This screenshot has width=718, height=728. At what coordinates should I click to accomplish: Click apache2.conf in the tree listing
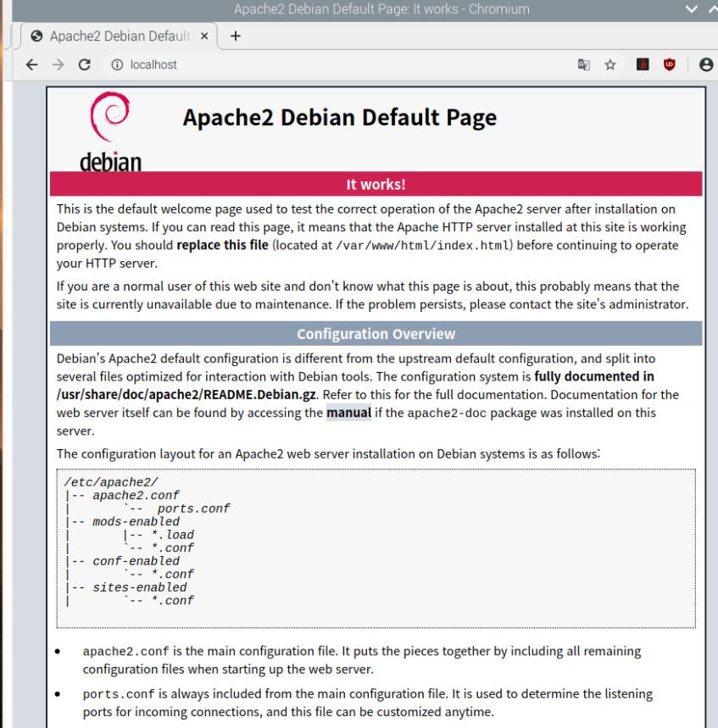pyautogui.click(x=136, y=496)
